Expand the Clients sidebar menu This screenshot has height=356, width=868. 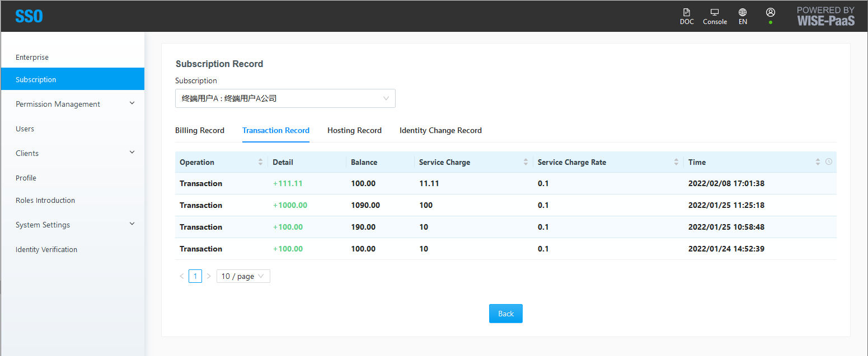73,153
